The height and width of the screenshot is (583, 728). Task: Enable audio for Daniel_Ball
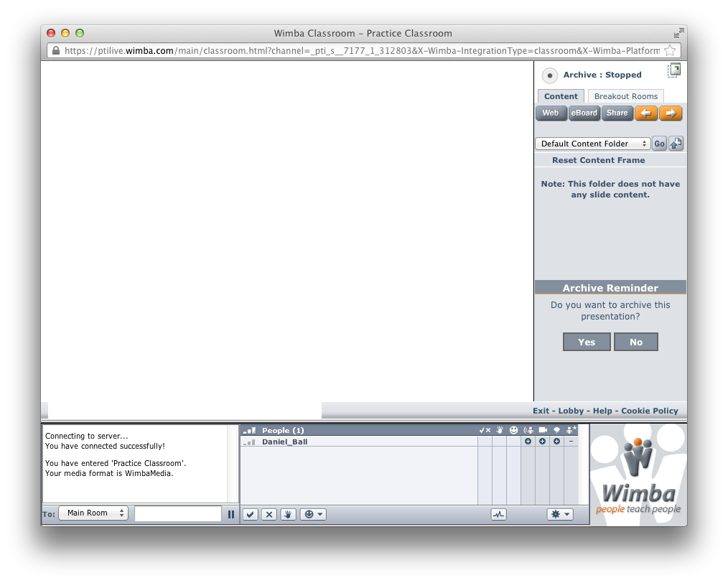528,442
